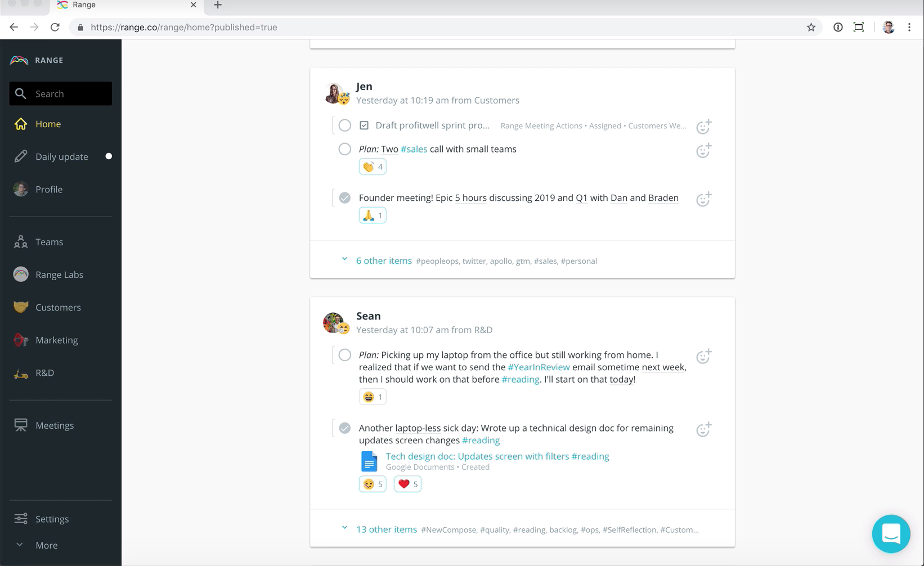924x566 pixels.
Task: Click the search magnifier icon
Action: pos(21,93)
